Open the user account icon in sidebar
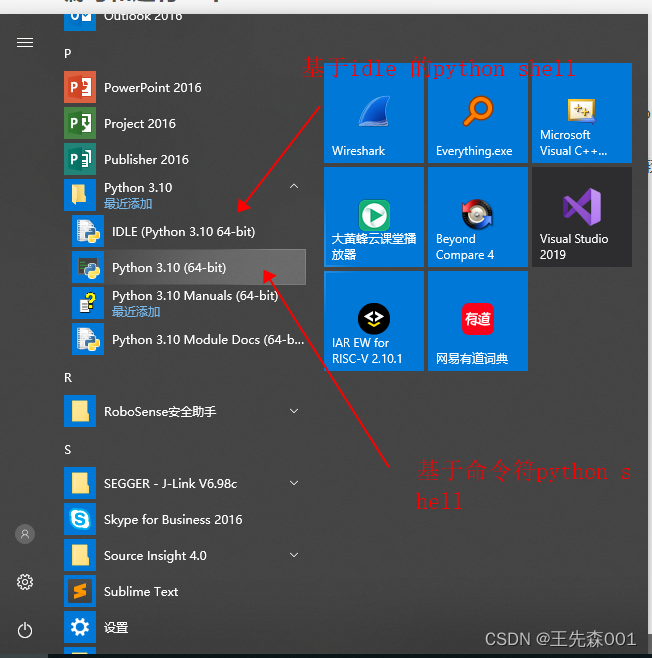652x658 pixels. click(25, 534)
